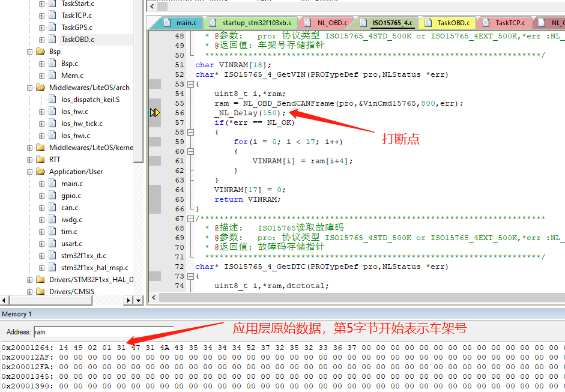Collapse if block at line 58
565x392 pixels.
pos(190,132)
